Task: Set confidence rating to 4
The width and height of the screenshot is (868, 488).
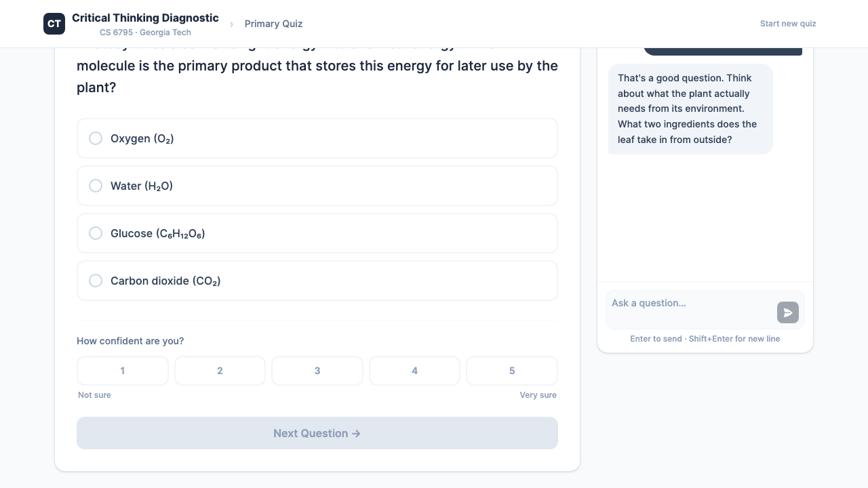Action: click(x=414, y=371)
